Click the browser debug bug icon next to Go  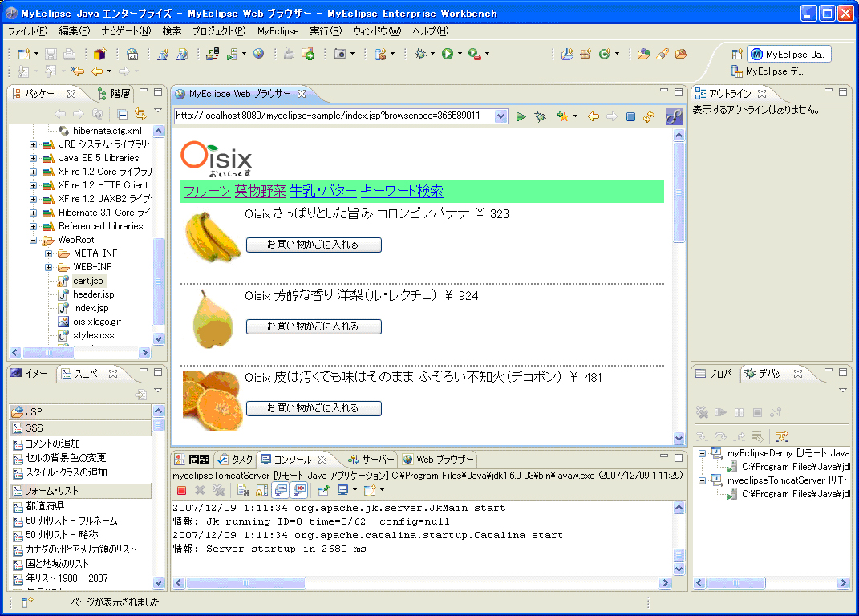540,116
